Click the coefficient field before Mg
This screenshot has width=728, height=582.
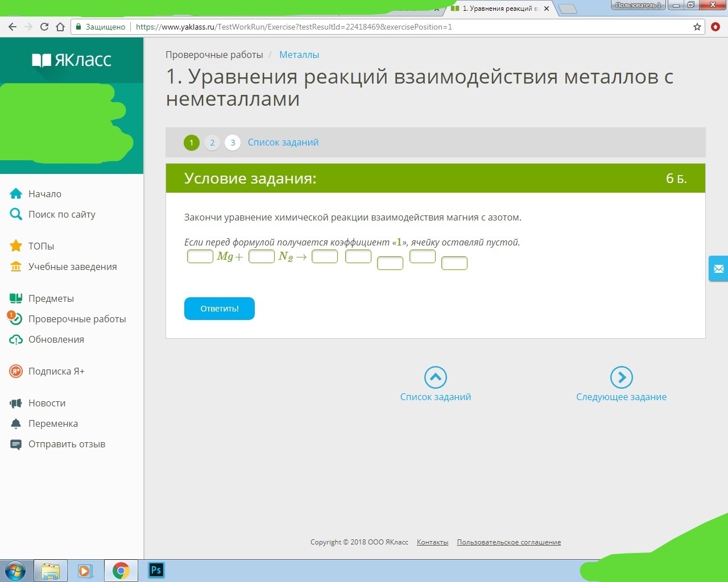(x=200, y=256)
